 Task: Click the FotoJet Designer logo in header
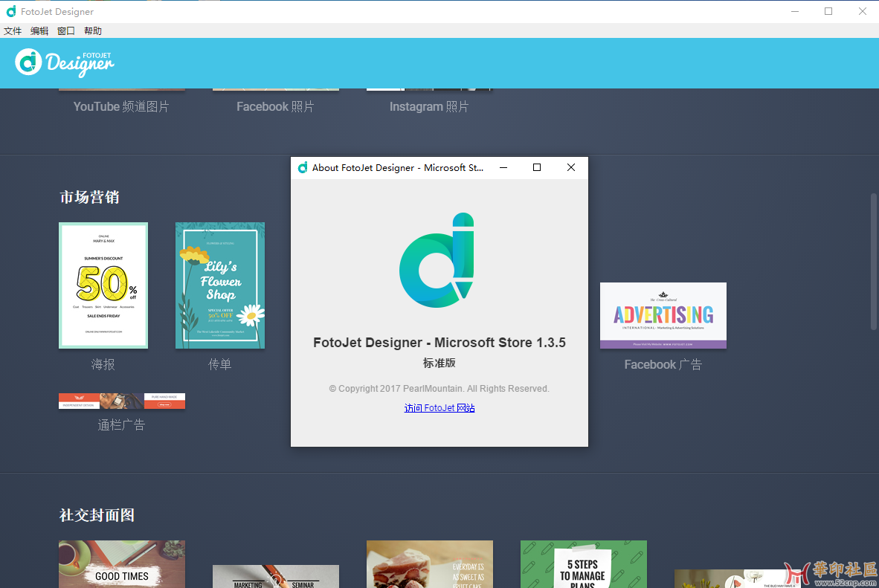(65, 62)
